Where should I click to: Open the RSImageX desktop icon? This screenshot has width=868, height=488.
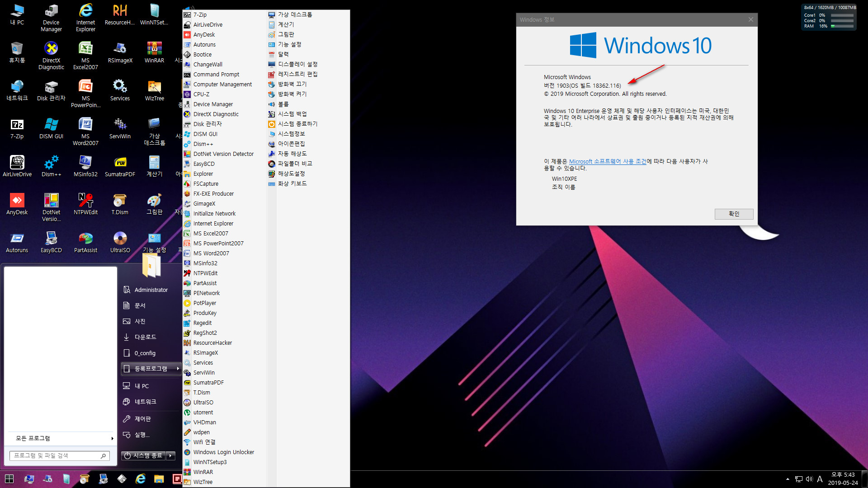[x=120, y=52]
